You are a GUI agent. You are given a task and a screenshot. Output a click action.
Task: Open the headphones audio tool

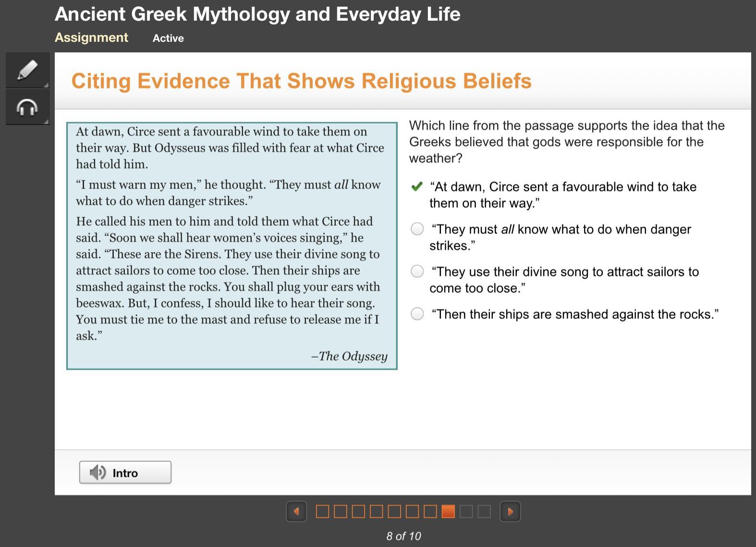click(x=27, y=107)
